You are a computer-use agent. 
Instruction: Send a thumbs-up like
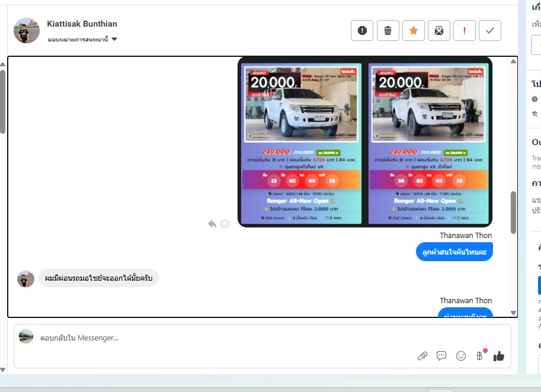pyautogui.click(x=499, y=356)
